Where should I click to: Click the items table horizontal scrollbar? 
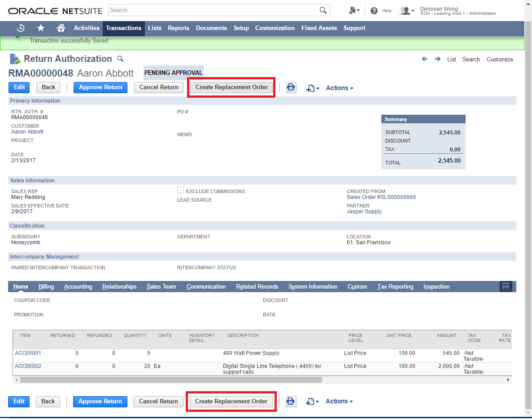click(171, 380)
